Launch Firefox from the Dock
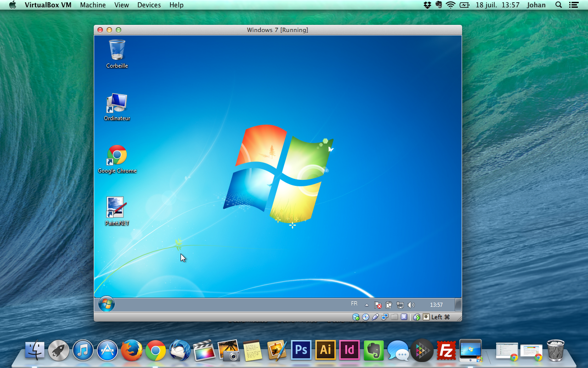The height and width of the screenshot is (368, 588). [x=132, y=351]
